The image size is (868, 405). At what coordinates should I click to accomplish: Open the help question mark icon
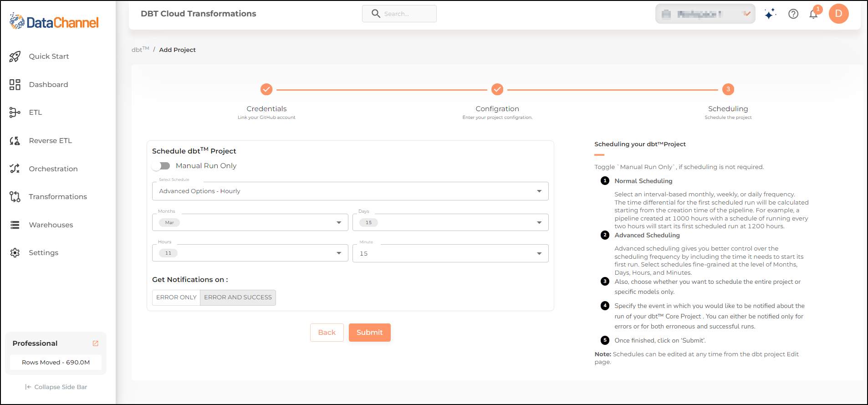[793, 14]
